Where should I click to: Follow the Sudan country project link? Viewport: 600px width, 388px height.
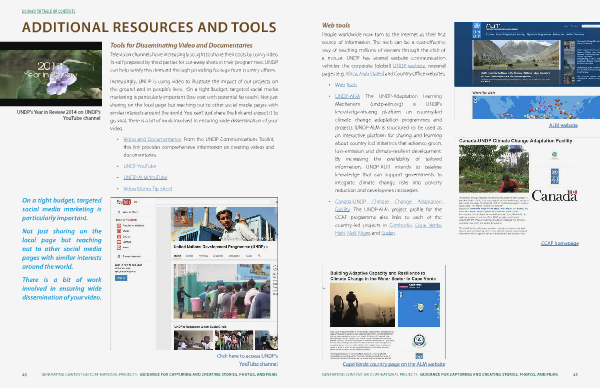coord(388,233)
